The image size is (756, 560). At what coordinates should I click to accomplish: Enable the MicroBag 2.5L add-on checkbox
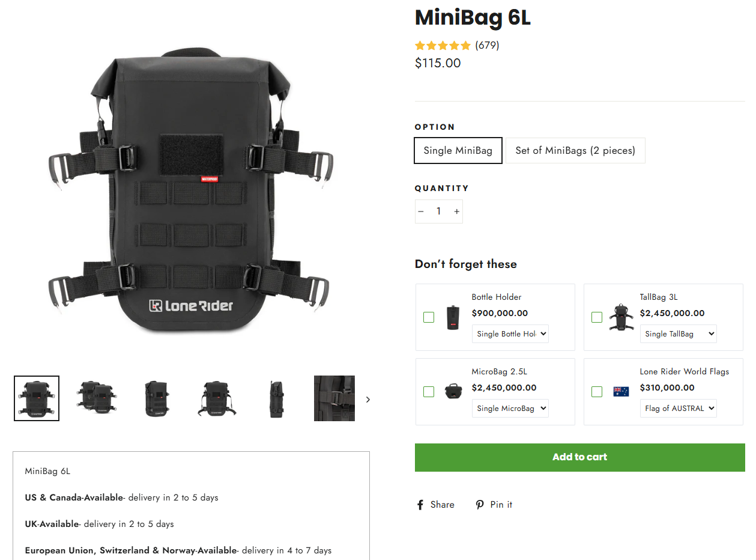pyautogui.click(x=429, y=392)
